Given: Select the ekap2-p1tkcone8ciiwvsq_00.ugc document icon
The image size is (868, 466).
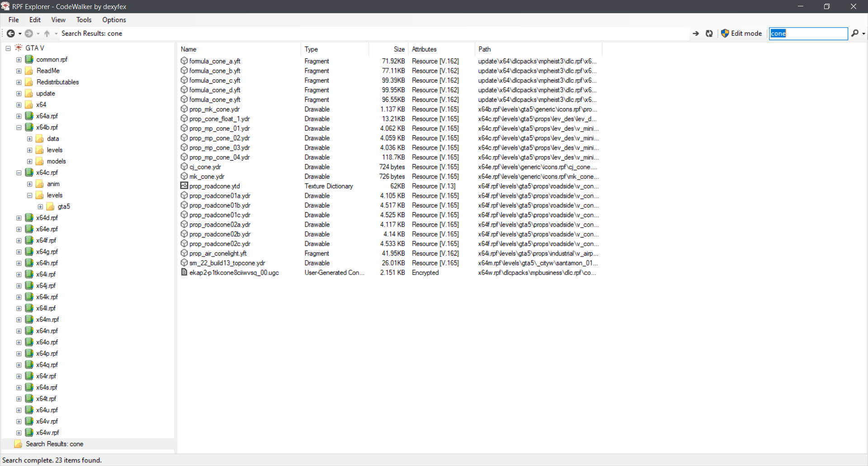Looking at the screenshot, I should tap(184, 272).
